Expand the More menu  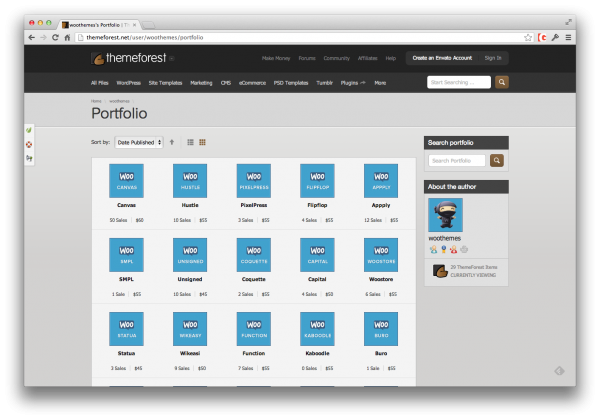pos(380,83)
